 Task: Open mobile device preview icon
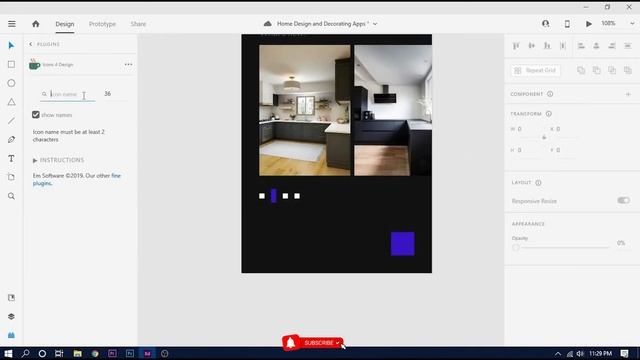[567, 24]
